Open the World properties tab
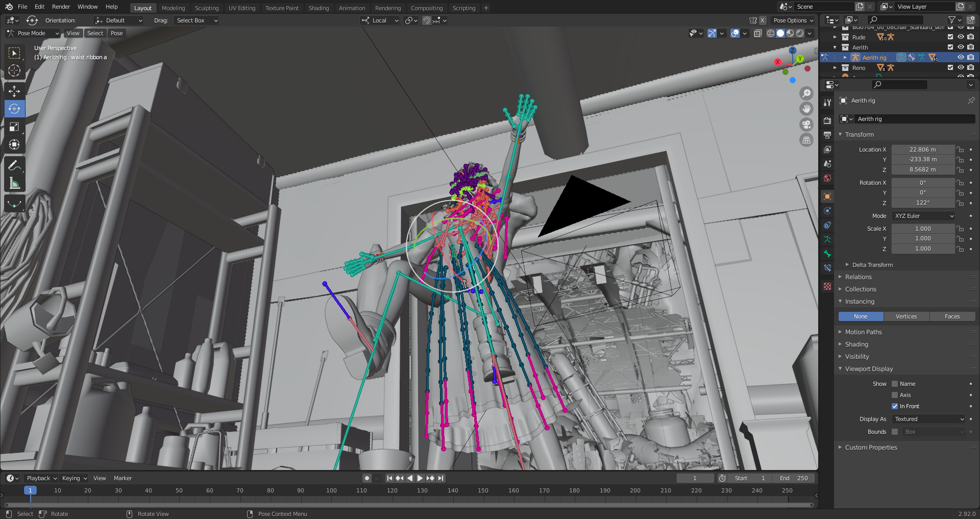 tap(827, 178)
